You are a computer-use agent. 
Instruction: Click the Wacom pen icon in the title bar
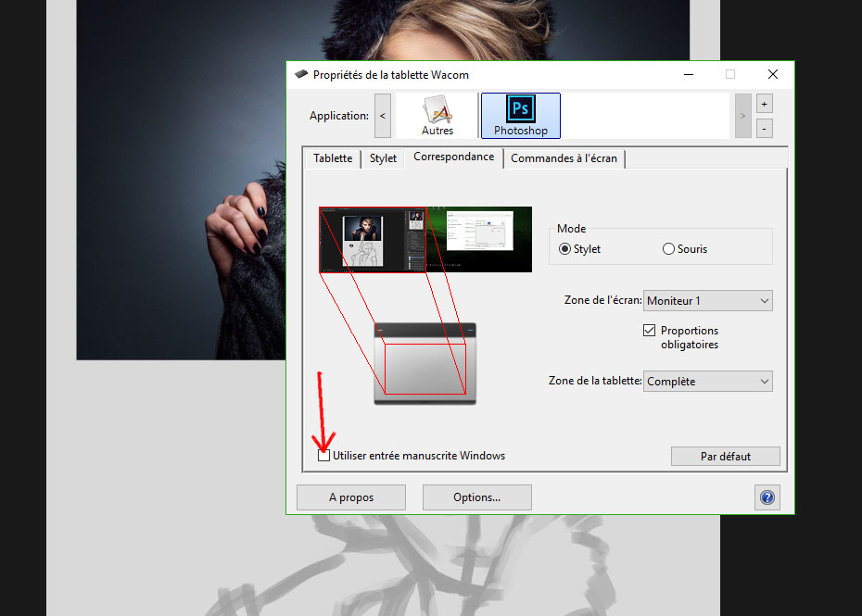coord(299,74)
